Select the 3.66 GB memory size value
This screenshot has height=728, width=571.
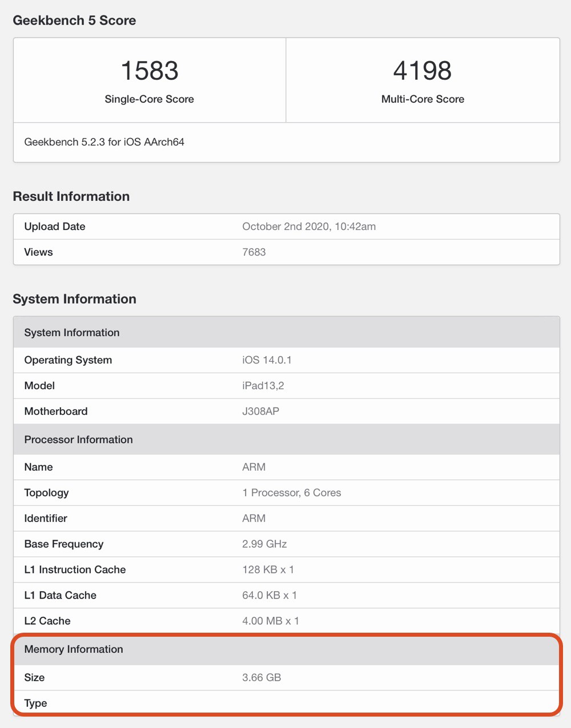pos(262,678)
